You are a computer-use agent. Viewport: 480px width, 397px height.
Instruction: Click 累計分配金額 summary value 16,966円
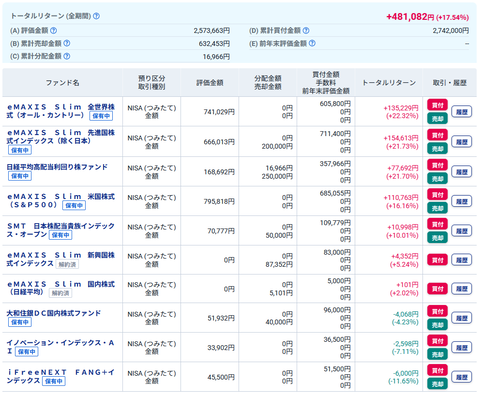(x=216, y=57)
